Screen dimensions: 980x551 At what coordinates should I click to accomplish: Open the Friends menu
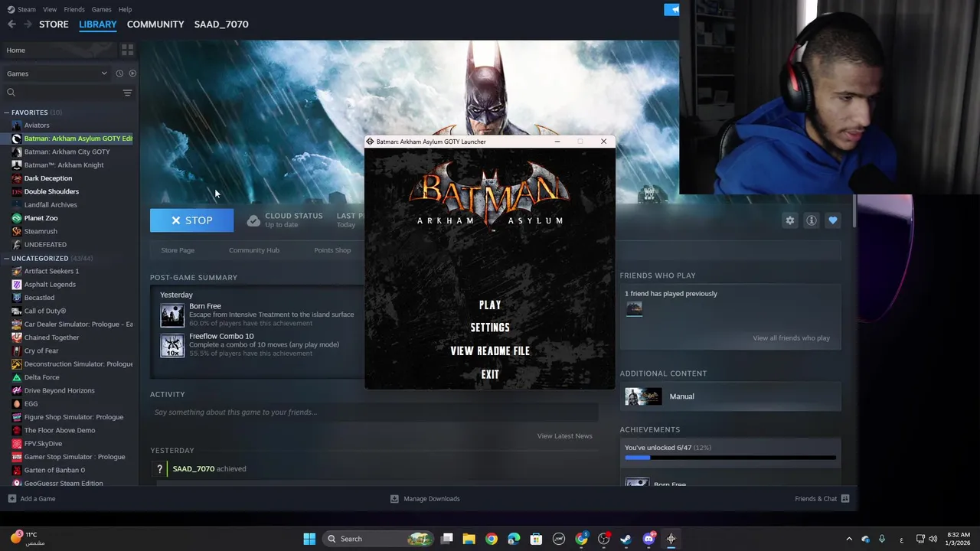(74, 9)
